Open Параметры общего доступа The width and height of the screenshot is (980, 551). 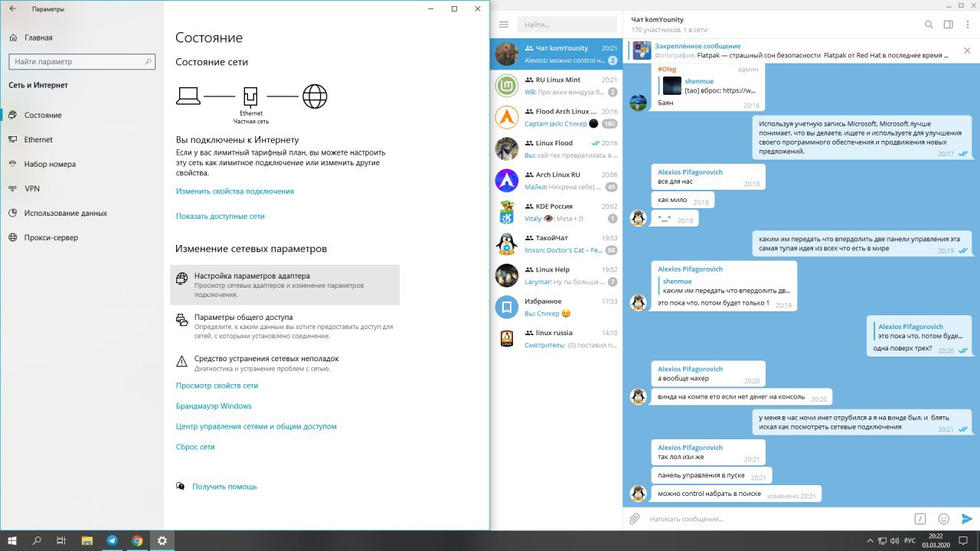[x=285, y=326]
